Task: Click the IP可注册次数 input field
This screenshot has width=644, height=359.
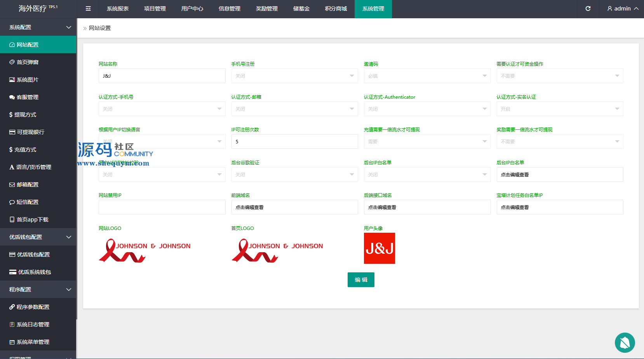Action: click(x=294, y=141)
